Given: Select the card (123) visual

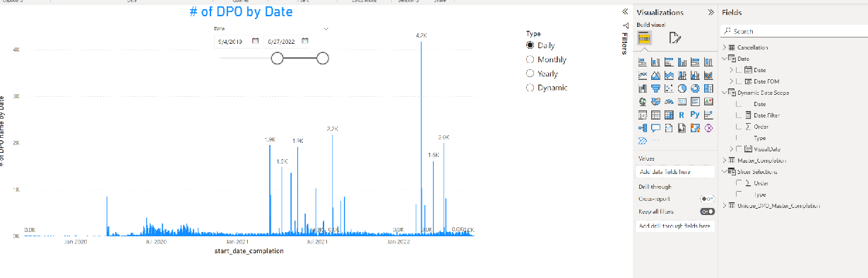Looking at the screenshot, I should (x=682, y=101).
